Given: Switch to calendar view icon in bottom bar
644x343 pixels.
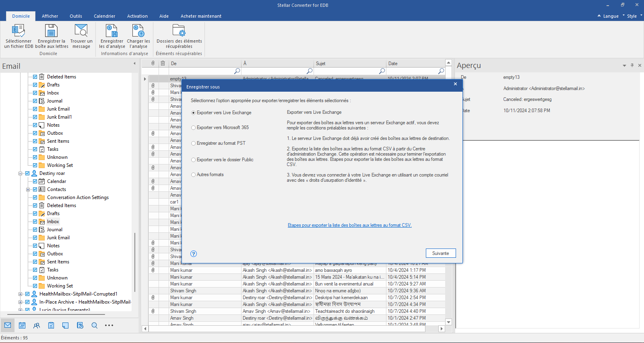Looking at the screenshot, I should tap(22, 325).
